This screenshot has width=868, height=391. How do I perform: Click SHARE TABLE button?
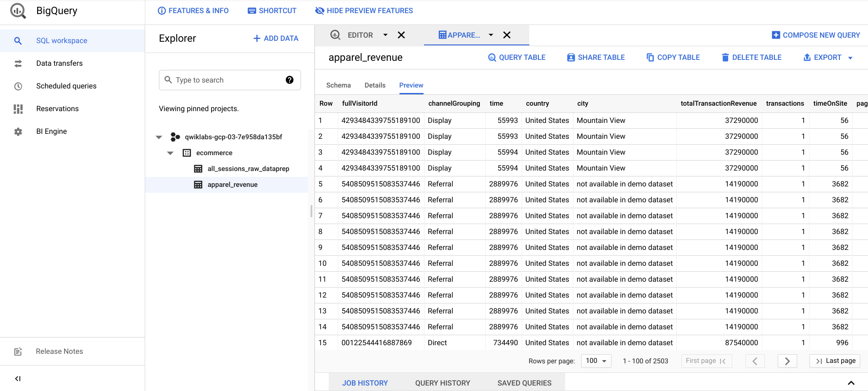click(x=596, y=58)
